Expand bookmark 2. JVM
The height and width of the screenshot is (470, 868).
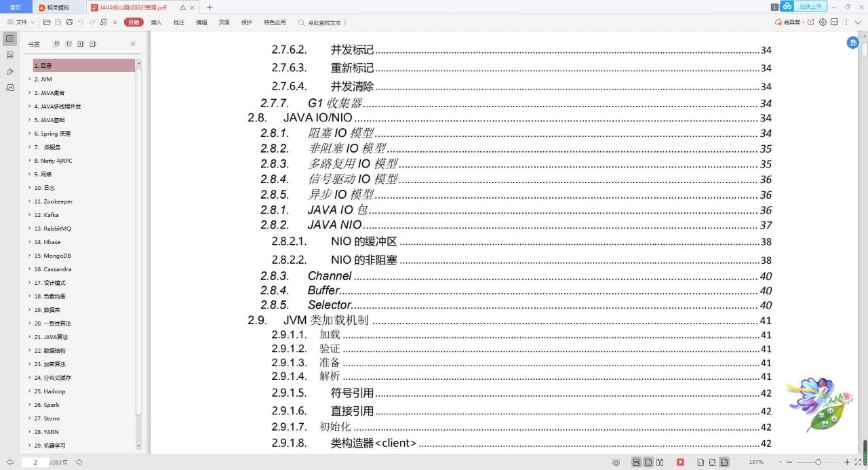[x=30, y=79]
